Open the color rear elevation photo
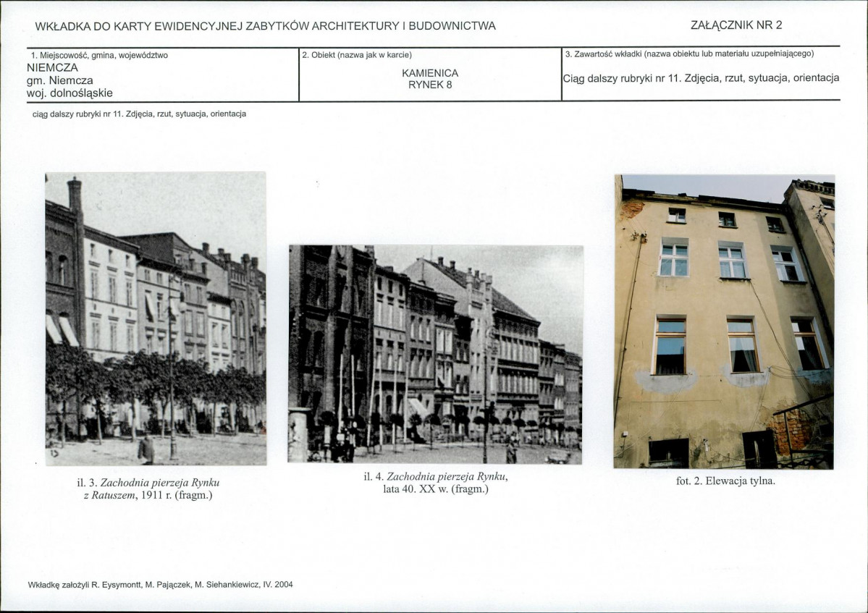The width and height of the screenshot is (868, 613). pos(724,321)
